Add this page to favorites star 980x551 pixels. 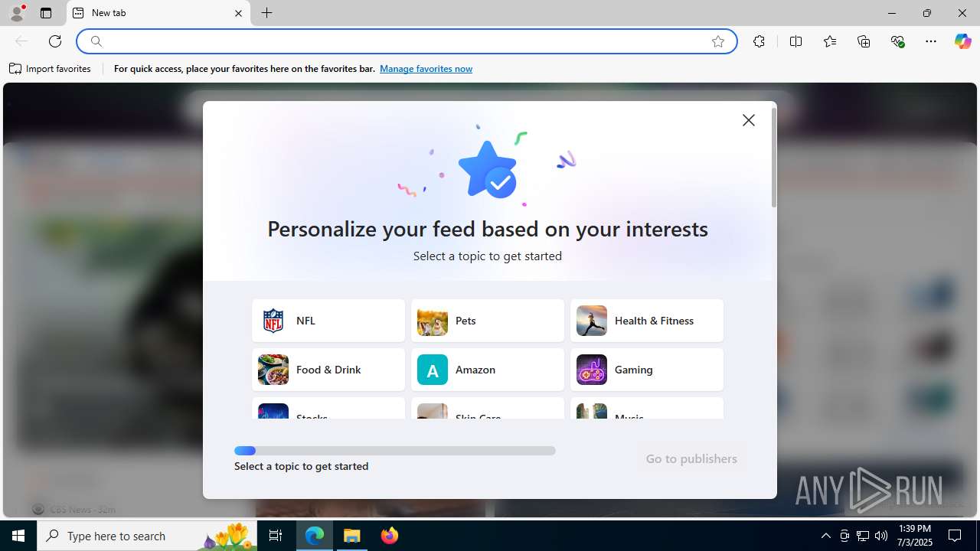[x=718, y=41]
